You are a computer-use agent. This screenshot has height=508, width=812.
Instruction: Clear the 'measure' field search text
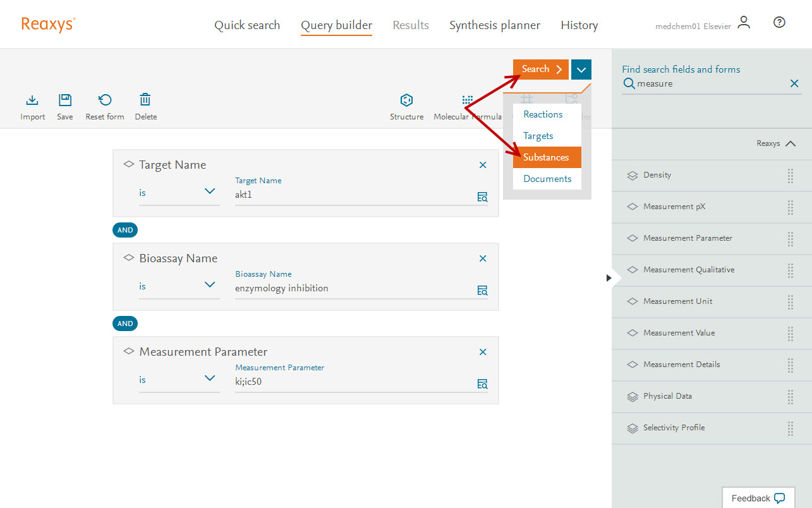[794, 83]
